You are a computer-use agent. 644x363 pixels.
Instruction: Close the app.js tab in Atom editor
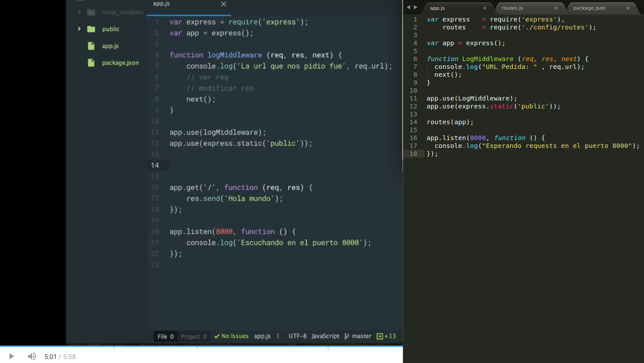pos(224,4)
